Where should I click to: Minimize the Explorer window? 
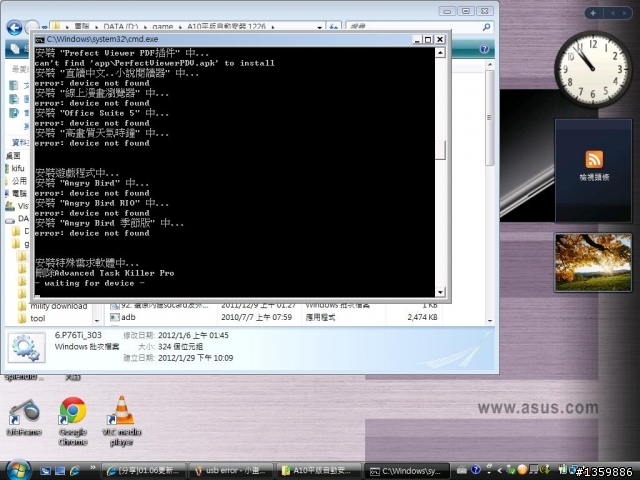pos(447,11)
